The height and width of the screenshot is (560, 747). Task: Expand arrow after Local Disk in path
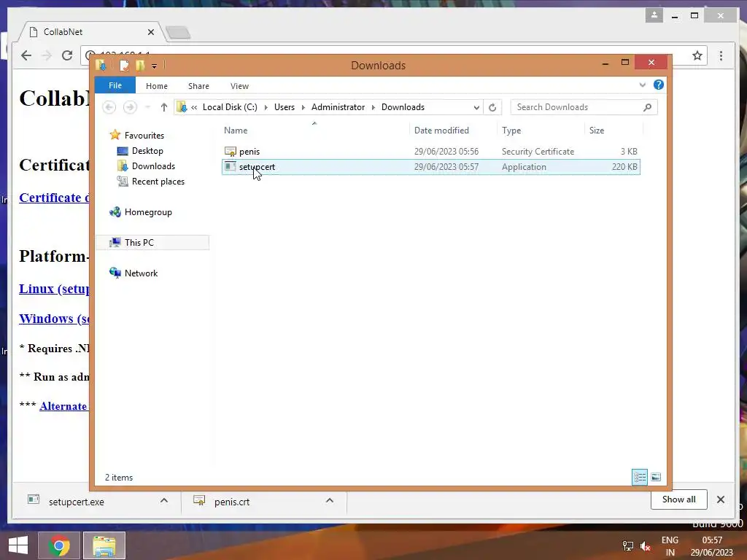pos(266,107)
